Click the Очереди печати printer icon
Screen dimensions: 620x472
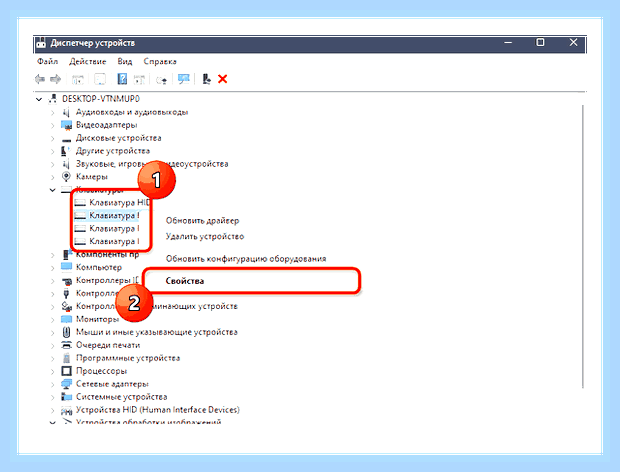[x=66, y=345]
